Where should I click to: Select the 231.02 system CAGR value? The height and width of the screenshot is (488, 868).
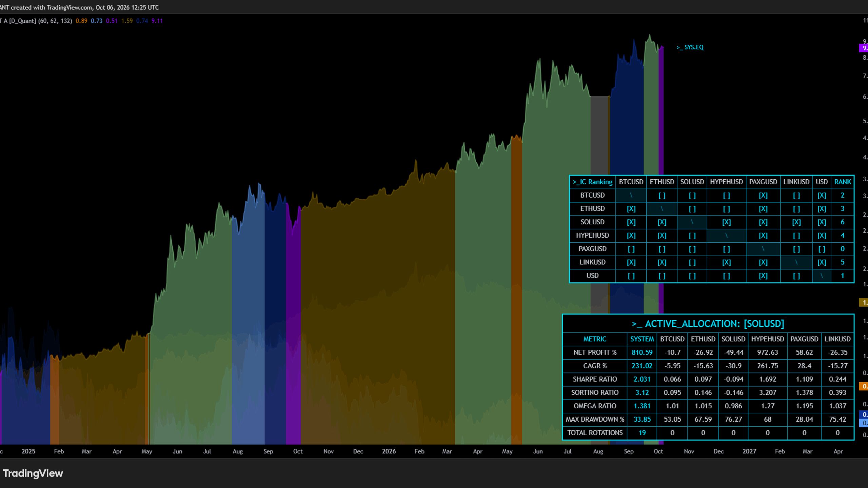[642, 366]
